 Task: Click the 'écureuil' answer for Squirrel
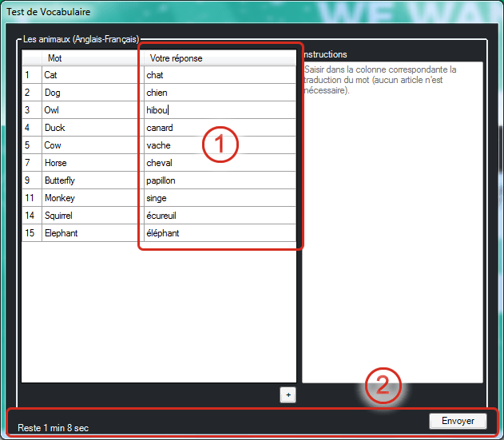tap(219, 216)
